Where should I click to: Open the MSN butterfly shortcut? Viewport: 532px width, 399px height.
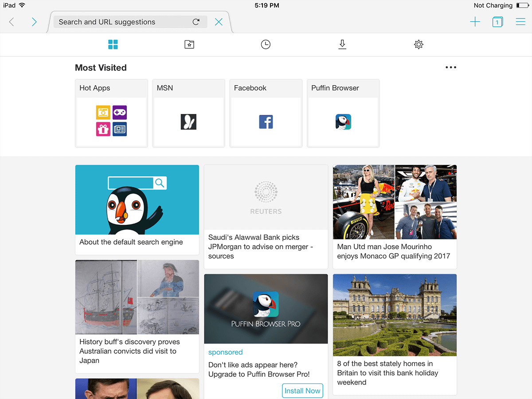(188, 121)
